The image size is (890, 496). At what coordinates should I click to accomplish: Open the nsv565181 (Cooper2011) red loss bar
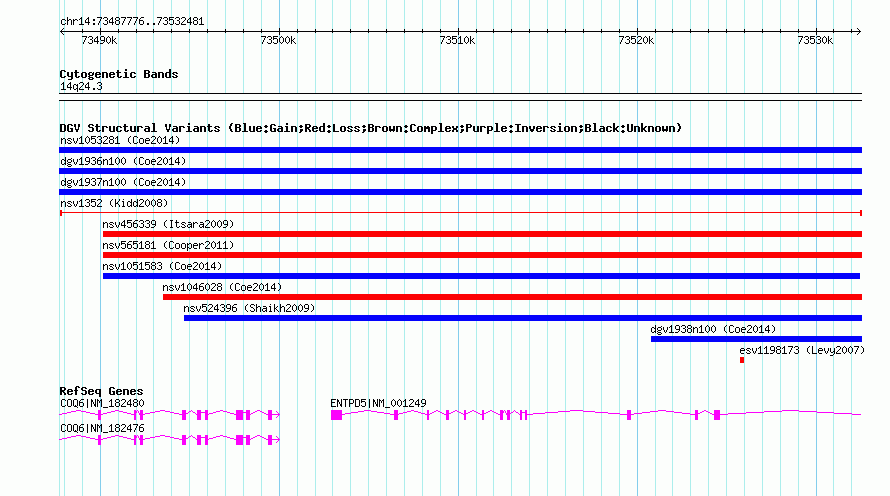pyautogui.click(x=482, y=255)
